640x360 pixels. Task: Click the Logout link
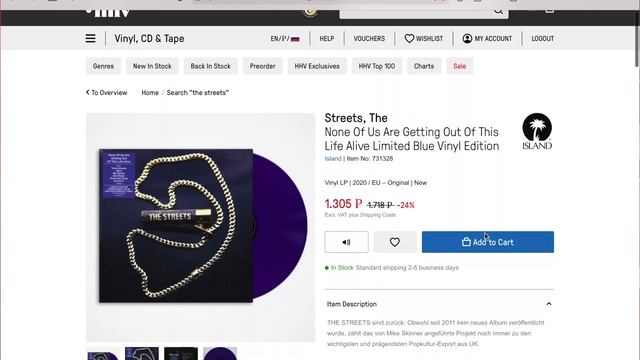pyautogui.click(x=542, y=38)
